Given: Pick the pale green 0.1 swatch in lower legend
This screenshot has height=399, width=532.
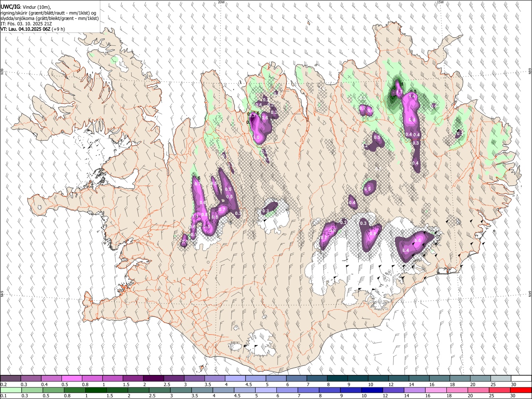Looking at the screenshot, I should 11,390.
